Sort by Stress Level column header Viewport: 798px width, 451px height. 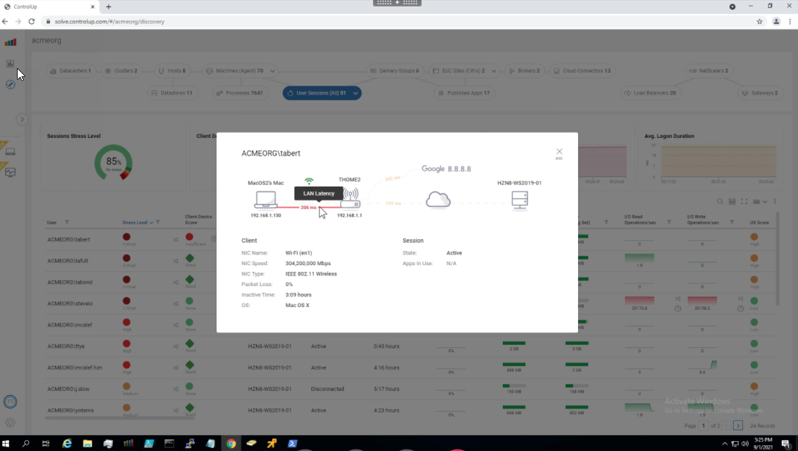(137, 222)
